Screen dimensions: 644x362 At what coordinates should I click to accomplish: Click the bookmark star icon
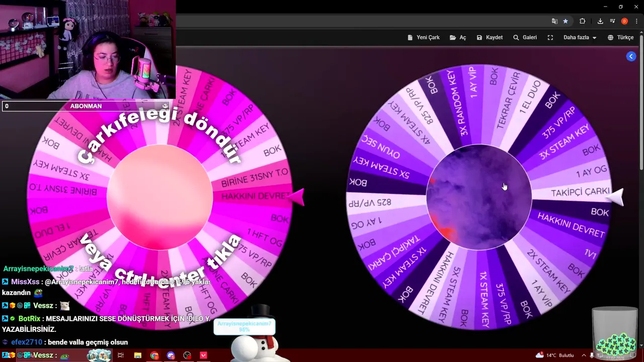tap(566, 21)
